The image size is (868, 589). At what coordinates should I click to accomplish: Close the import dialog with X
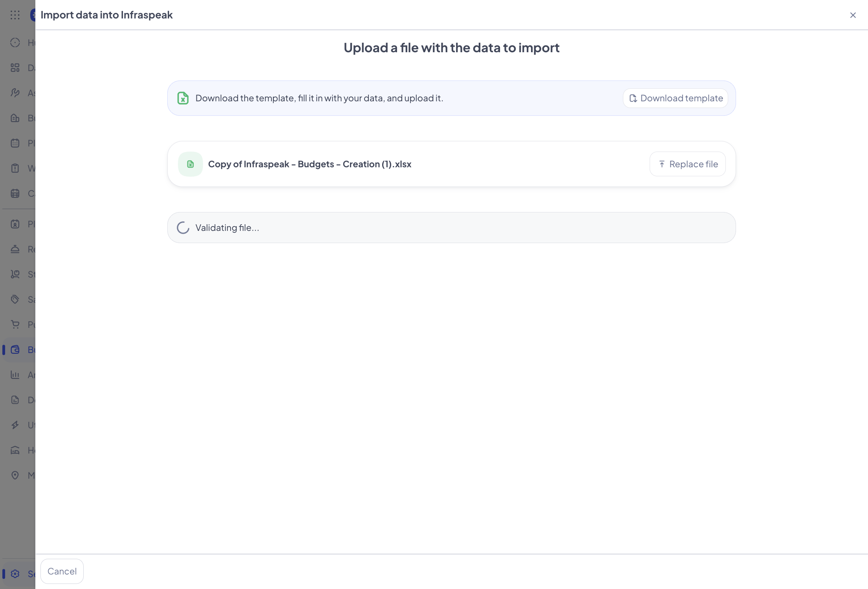click(x=853, y=15)
